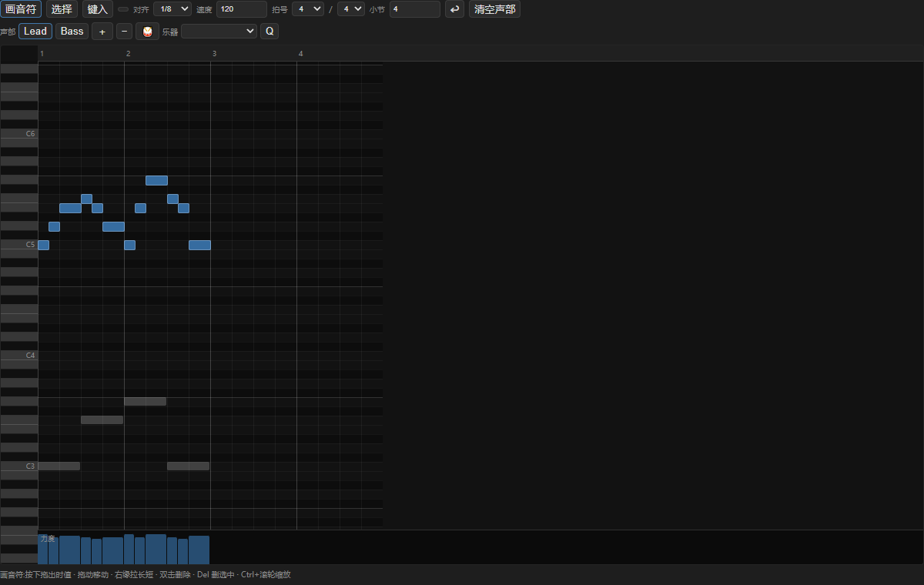The height and width of the screenshot is (585, 924).
Task: Add a new voice with plus button
Action: point(102,32)
